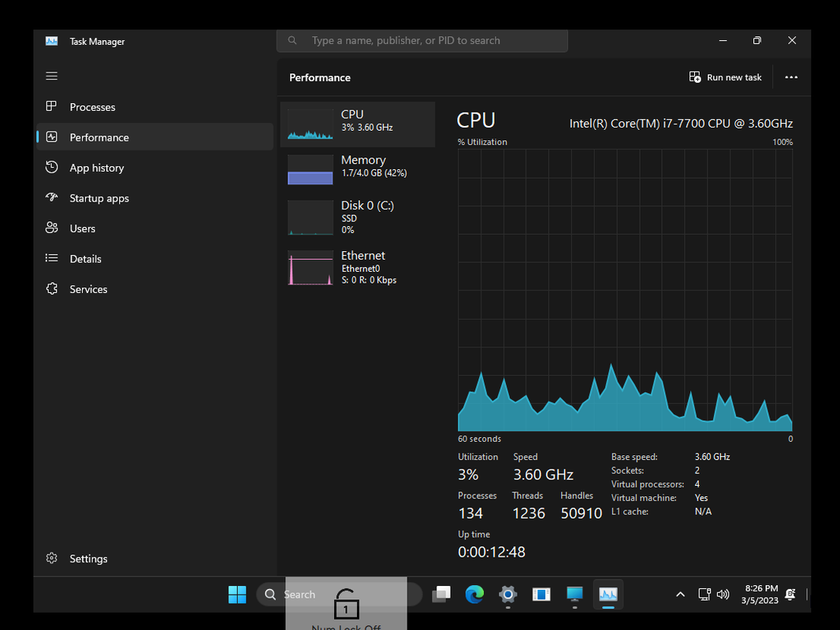840x630 pixels.
Task: Click the Task Manager taskbar icon
Action: (608, 595)
